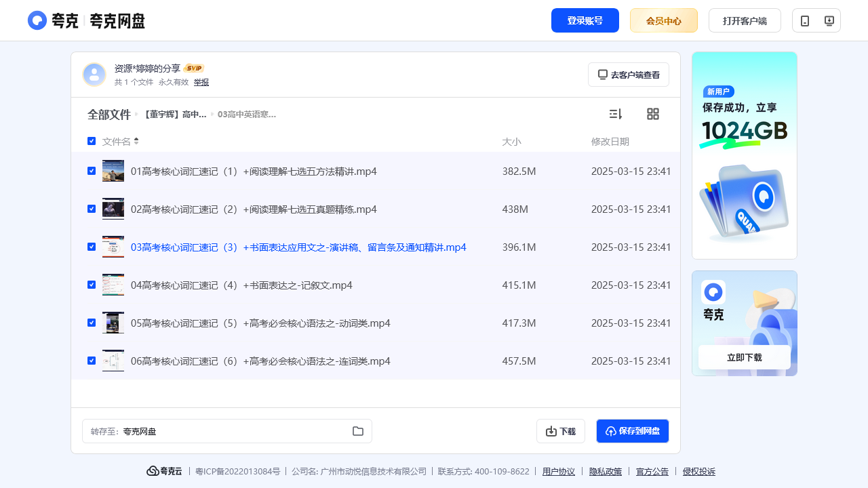868x488 pixels.
Task: Click the 382.5M size value
Action: coord(519,171)
